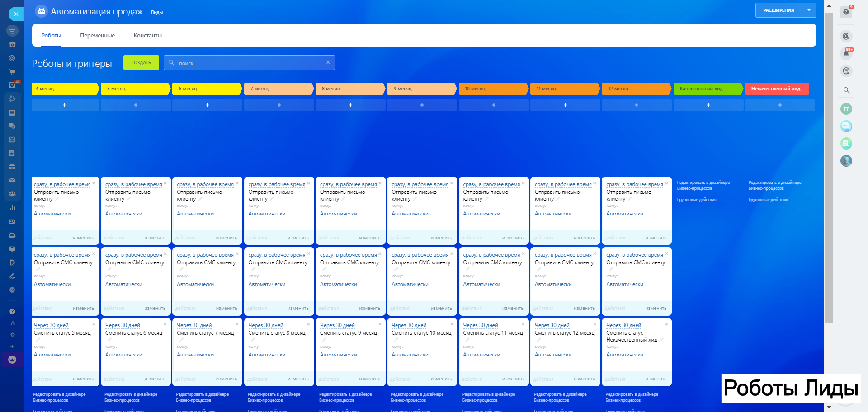Open Через 30 дней on Сменить статус 12 месяц
The width and height of the screenshot is (868, 412).
(552, 325)
